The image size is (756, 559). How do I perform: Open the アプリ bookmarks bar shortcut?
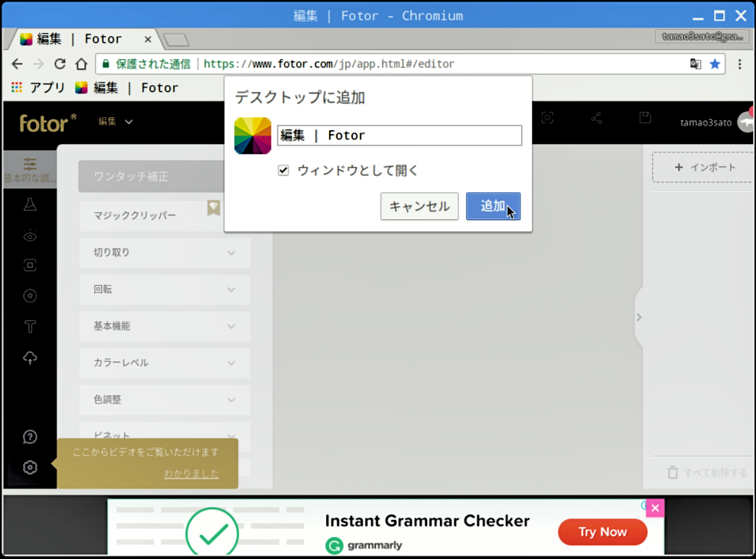37,88
